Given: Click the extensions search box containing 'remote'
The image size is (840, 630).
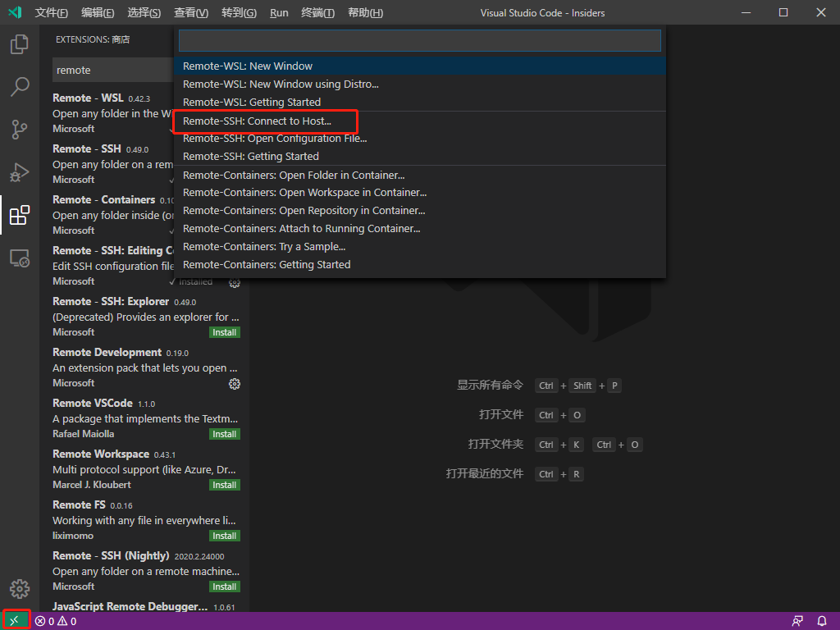Looking at the screenshot, I should pos(113,71).
